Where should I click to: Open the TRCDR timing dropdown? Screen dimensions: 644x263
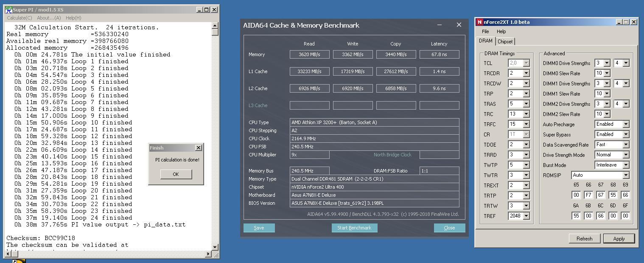click(x=526, y=73)
